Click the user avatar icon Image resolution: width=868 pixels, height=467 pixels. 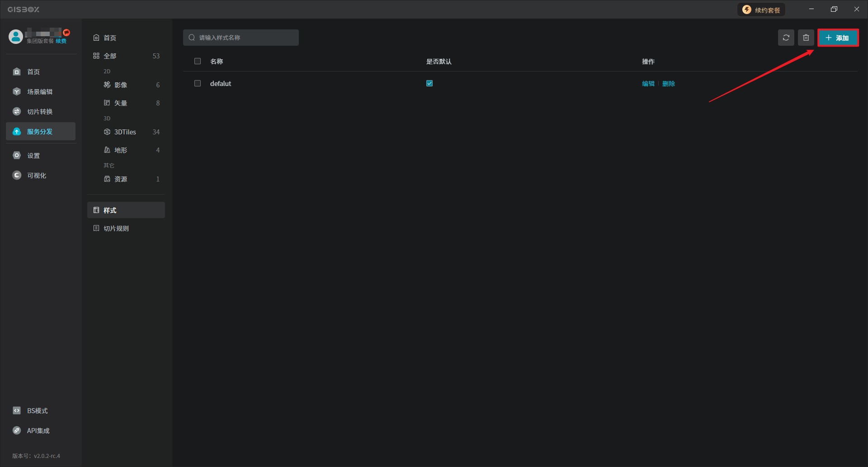16,37
